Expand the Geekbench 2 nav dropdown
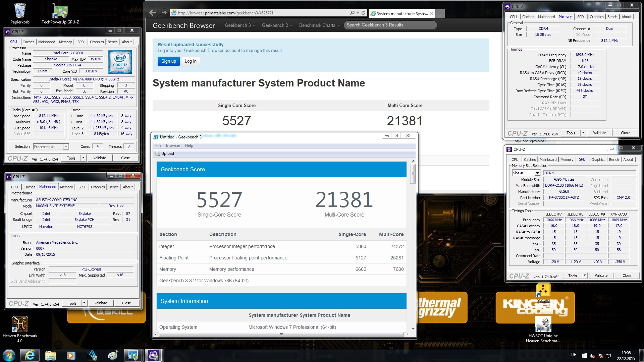The image size is (644, 362). point(277,25)
